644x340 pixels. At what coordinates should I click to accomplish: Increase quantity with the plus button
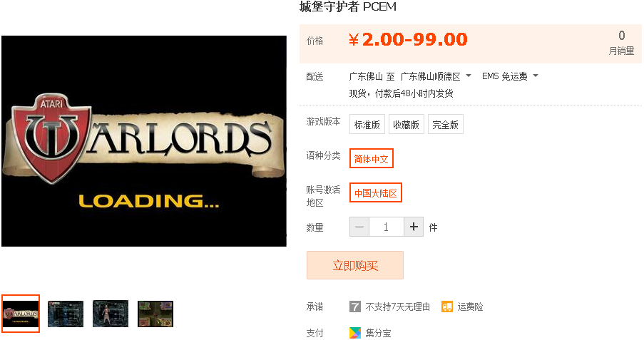(414, 227)
